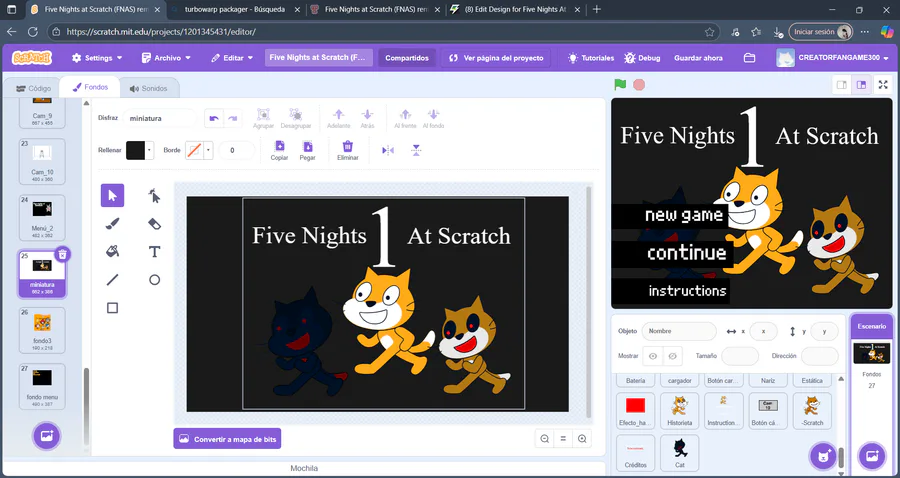Screen dimensions: 900x478
Task: Open a new browser tab
Action: click(597, 10)
